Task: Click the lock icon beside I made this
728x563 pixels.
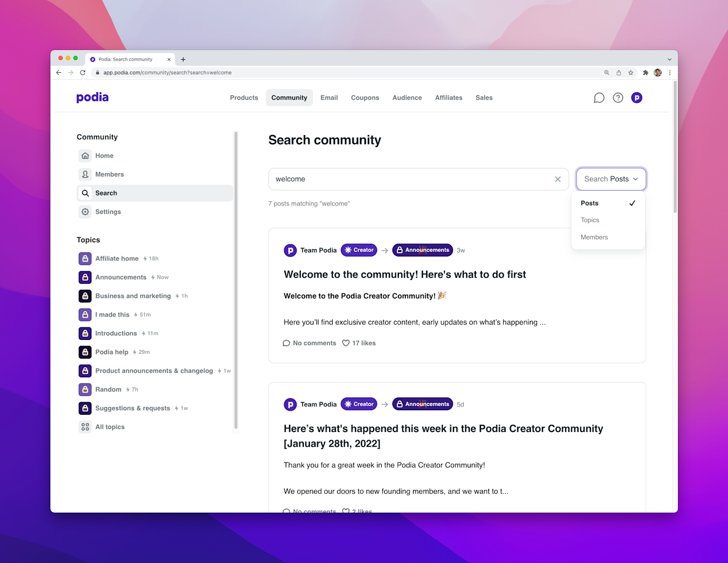Action: [85, 315]
